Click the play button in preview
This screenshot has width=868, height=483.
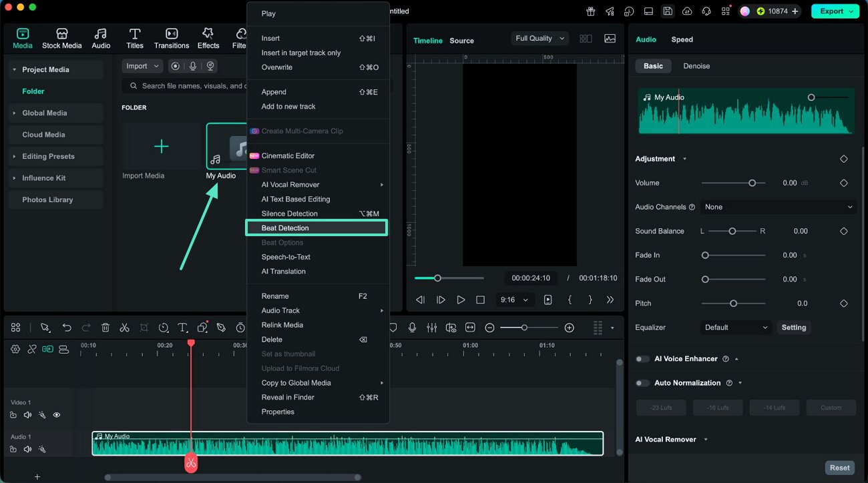(x=461, y=300)
